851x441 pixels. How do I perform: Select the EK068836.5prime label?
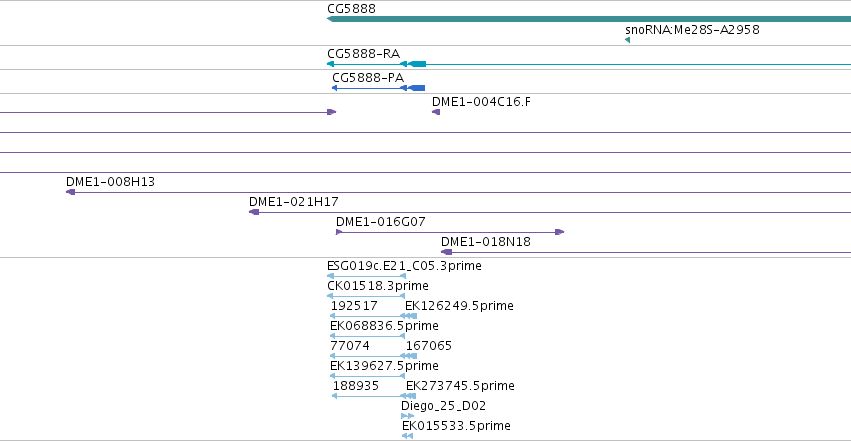(384, 326)
